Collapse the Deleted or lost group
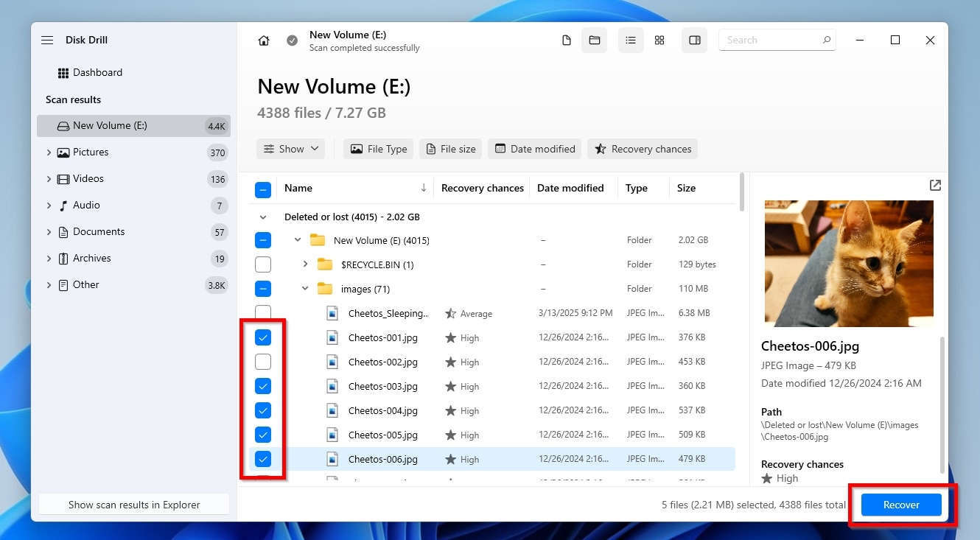This screenshot has height=540, width=980. 263,217
